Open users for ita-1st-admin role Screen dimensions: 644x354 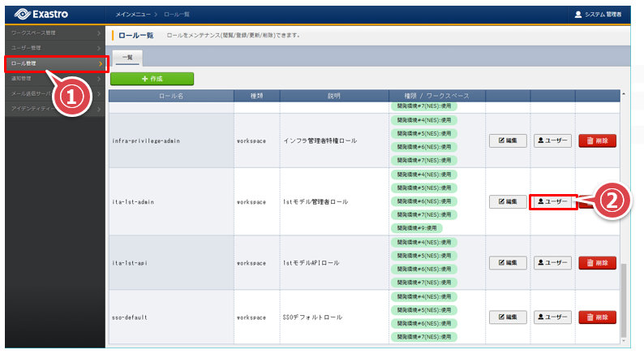click(x=552, y=201)
